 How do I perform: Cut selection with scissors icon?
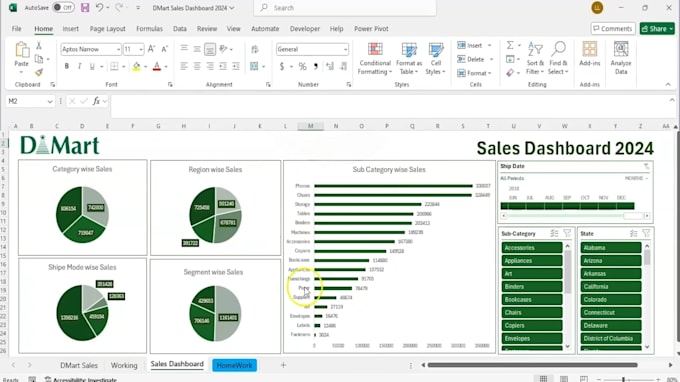click(x=39, y=46)
